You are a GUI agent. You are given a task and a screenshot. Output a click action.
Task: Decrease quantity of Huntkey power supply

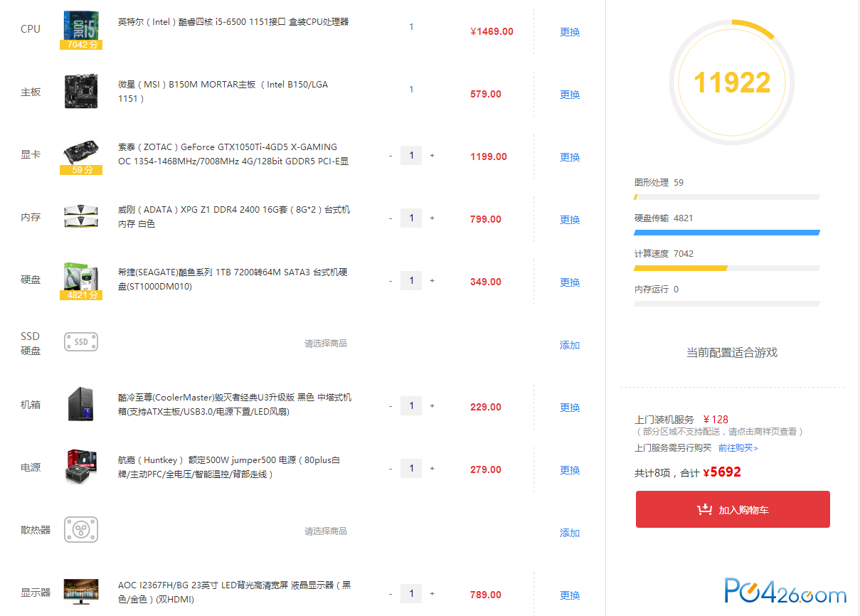click(391, 469)
